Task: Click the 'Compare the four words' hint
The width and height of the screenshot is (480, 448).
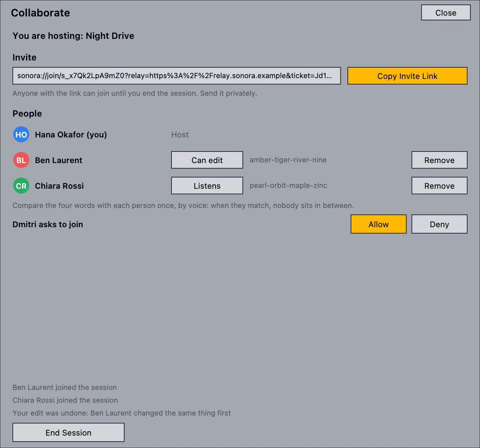Action: (183, 206)
